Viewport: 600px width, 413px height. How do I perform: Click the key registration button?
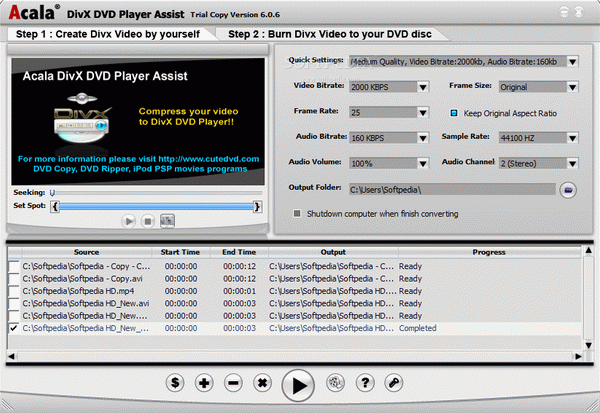(394, 382)
